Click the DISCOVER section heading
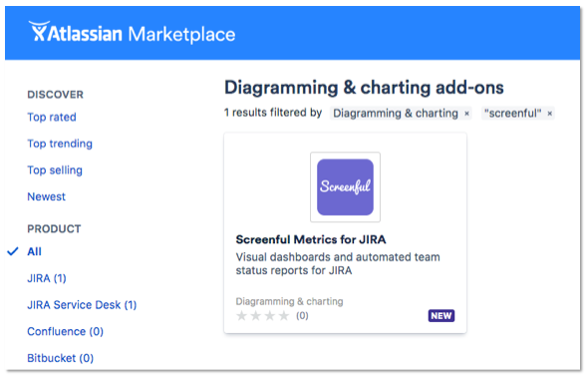Viewport: 588px width, 378px height. (56, 95)
